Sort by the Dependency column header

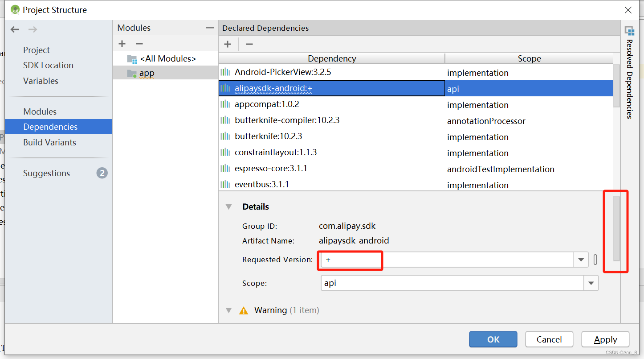332,58
